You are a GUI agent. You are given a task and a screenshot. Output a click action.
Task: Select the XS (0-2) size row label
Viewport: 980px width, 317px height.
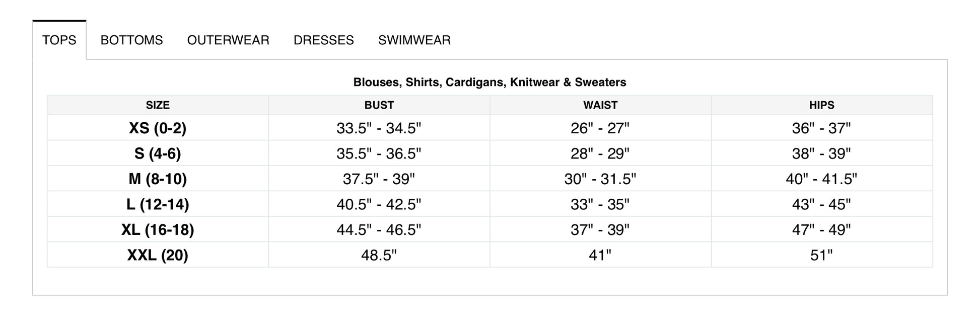pos(158,128)
